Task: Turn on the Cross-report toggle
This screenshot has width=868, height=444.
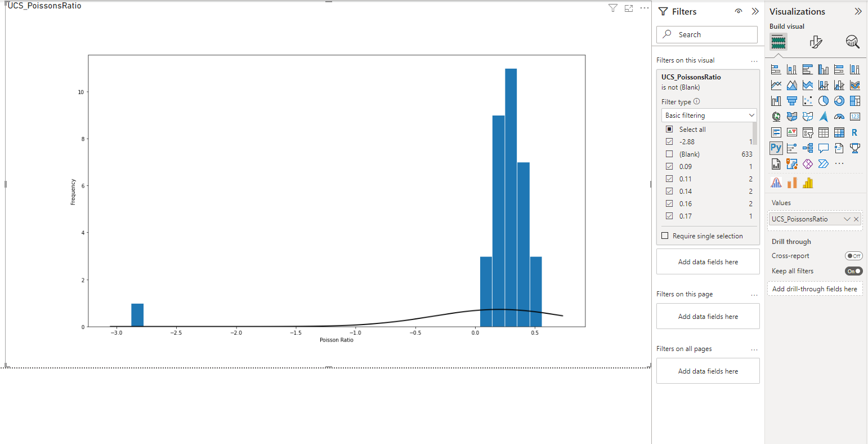Action: point(854,256)
